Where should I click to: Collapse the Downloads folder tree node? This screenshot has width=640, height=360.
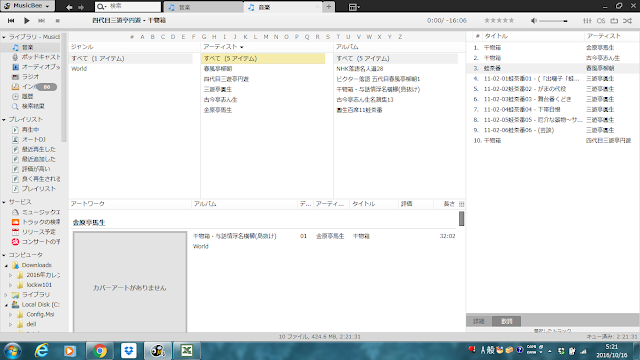point(7,265)
